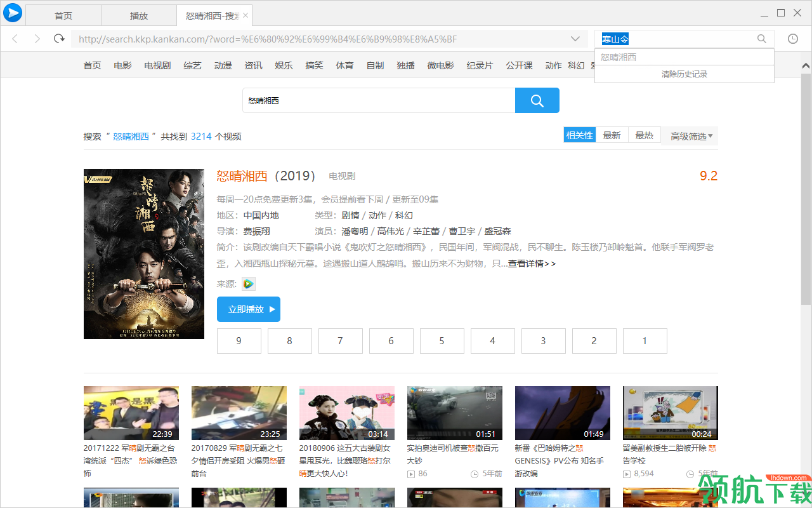Open 体育 in navigation menu

point(345,65)
